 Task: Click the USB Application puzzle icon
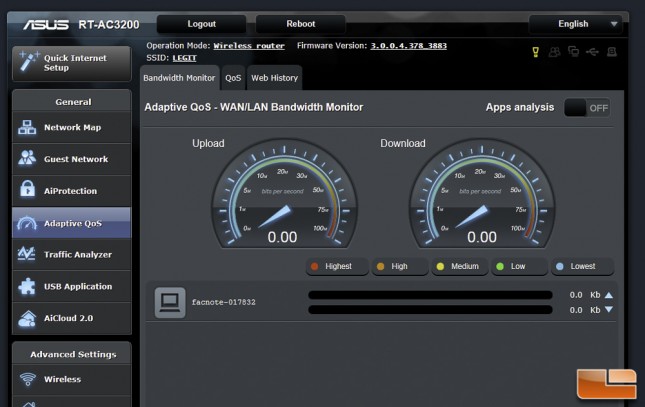[27, 286]
